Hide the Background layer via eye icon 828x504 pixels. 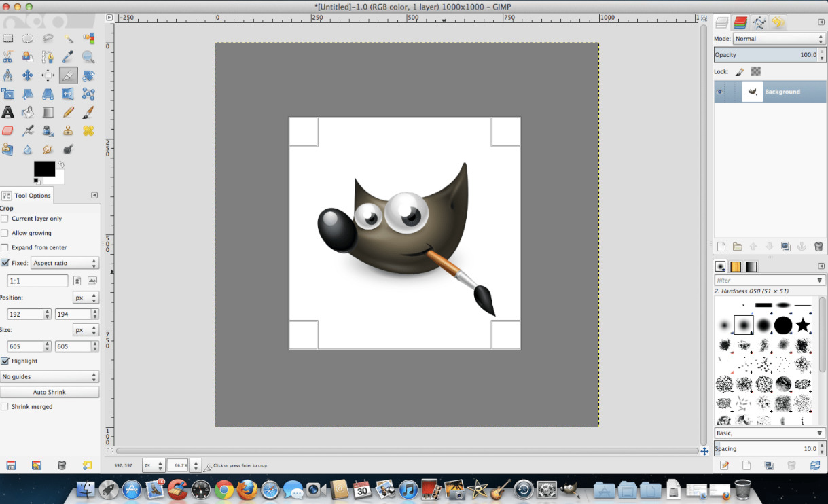click(719, 92)
